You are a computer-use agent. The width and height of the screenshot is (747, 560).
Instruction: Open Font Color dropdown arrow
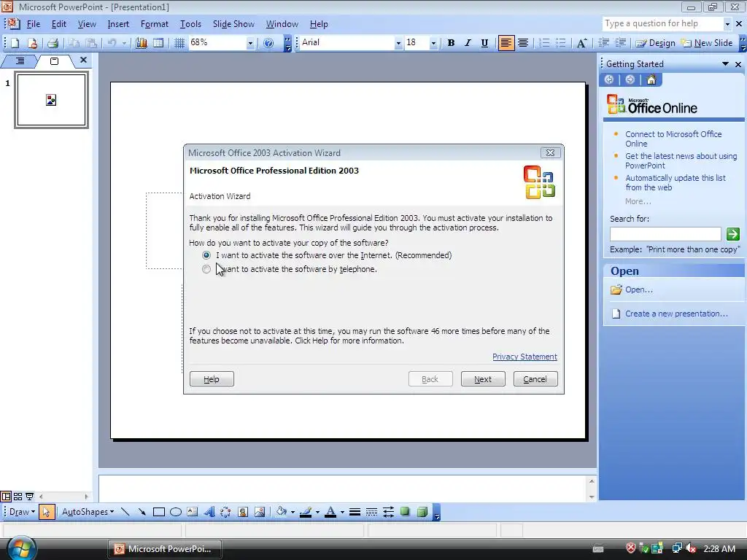point(342,513)
